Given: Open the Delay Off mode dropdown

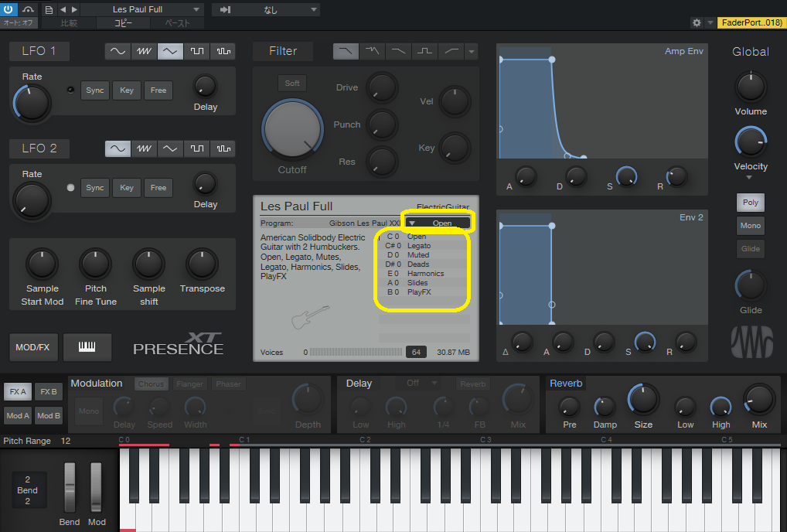Looking at the screenshot, I should 417,383.
